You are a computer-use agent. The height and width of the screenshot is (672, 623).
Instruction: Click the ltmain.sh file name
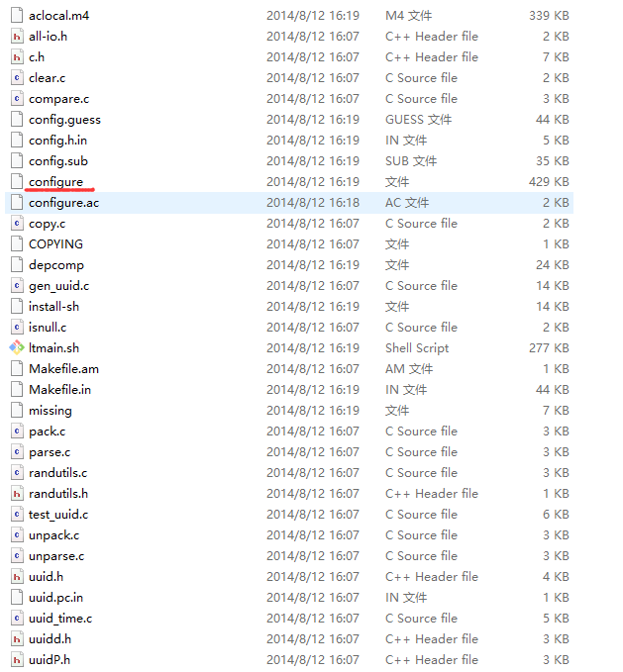(54, 348)
